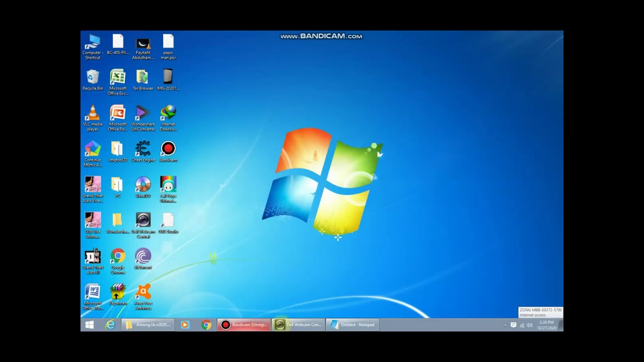Select the Payitaht Abdulhamid video file
Screen dimensions: 644x362
click(x=143, y=47)
